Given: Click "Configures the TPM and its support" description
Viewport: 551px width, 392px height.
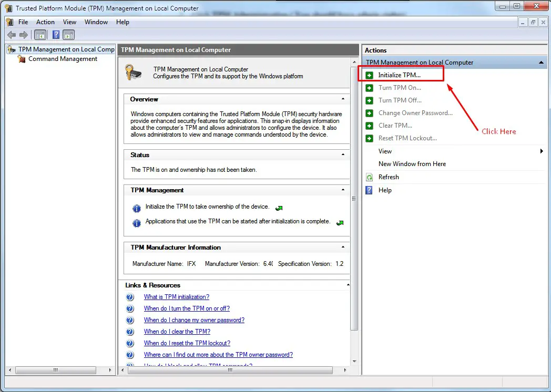Looking at the screenshot, I should coord(228,76).
